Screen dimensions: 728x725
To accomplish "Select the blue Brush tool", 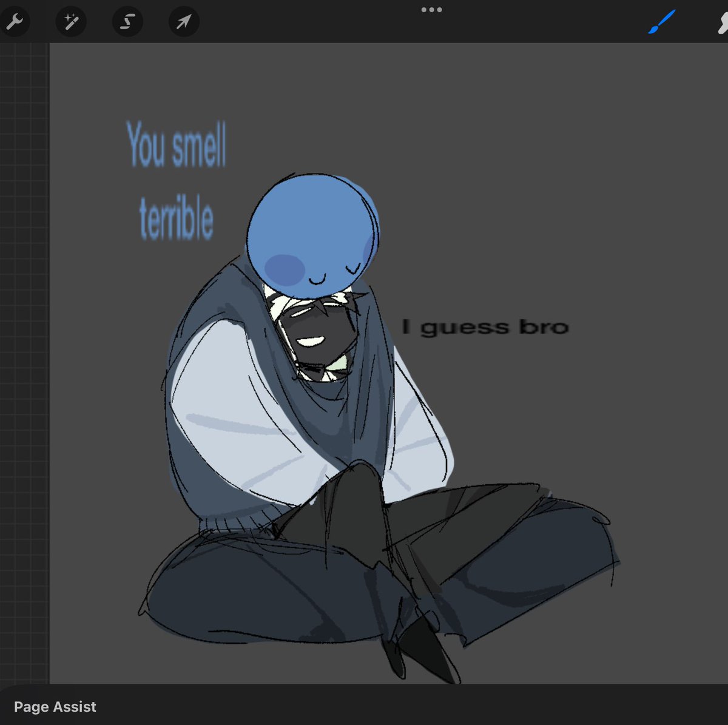I will (x=662, y=22).
